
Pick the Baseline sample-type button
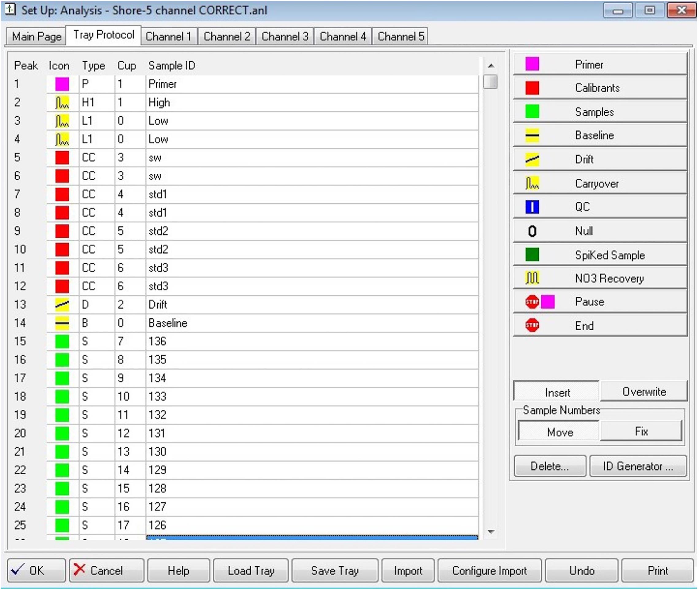coord(600,135)
